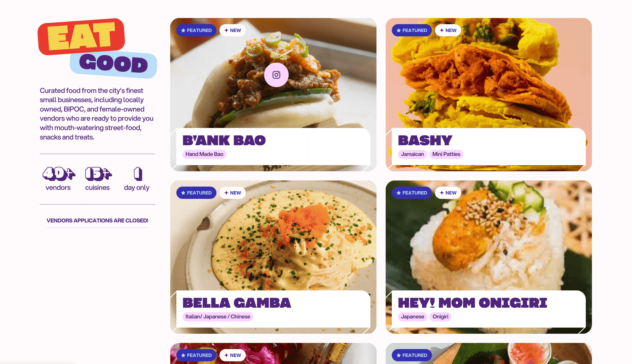This screenshot has height=364, width=632.
Task: Select the Italian/ Japanese / Chinese tag
Action: click(218, 317)
